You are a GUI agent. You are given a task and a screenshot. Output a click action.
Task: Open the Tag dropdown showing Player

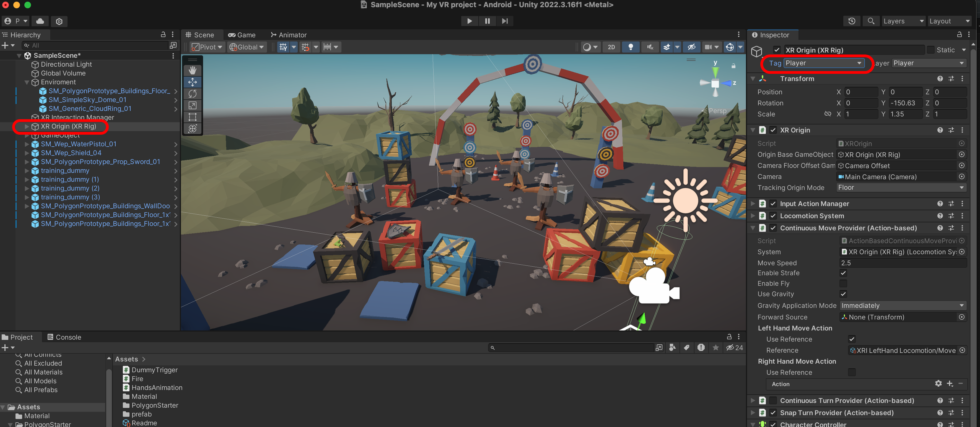point(823,63)
